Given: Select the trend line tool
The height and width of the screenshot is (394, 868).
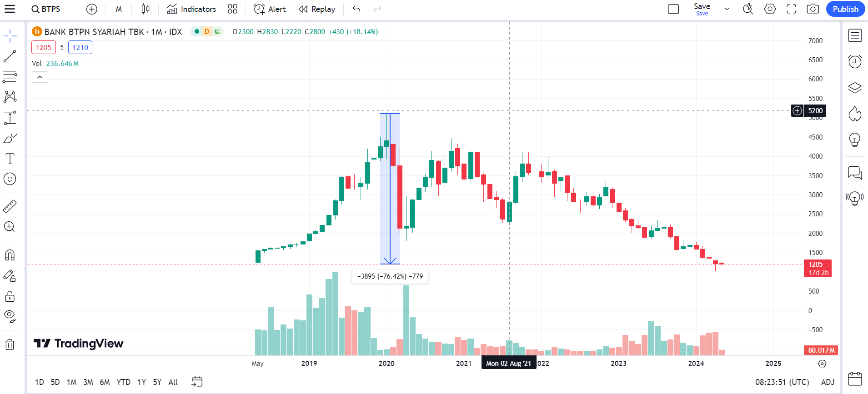Looking at the screenshot, I should pyautogui.click(x=10, y=56).
